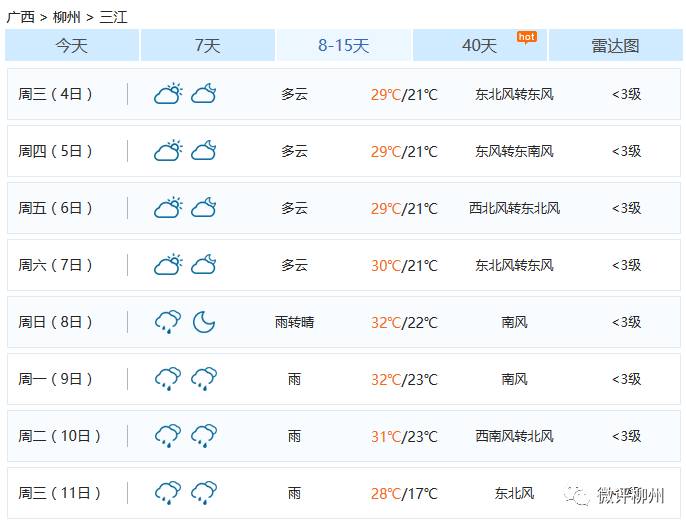Click night cloudy-moon icon for 周三（4日）
686x525 pixels.
204,94
